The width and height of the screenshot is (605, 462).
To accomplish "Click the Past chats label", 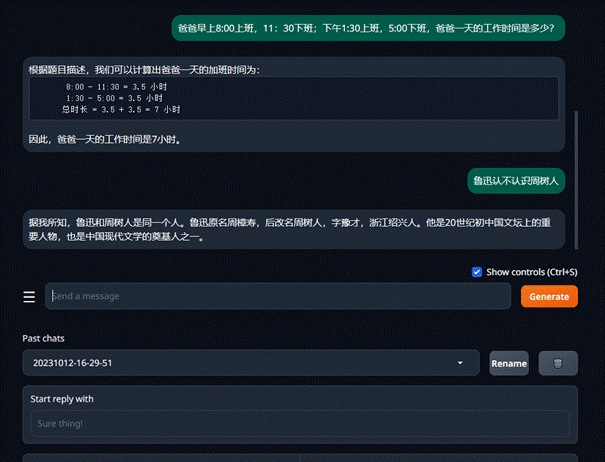I will [46, 338].
